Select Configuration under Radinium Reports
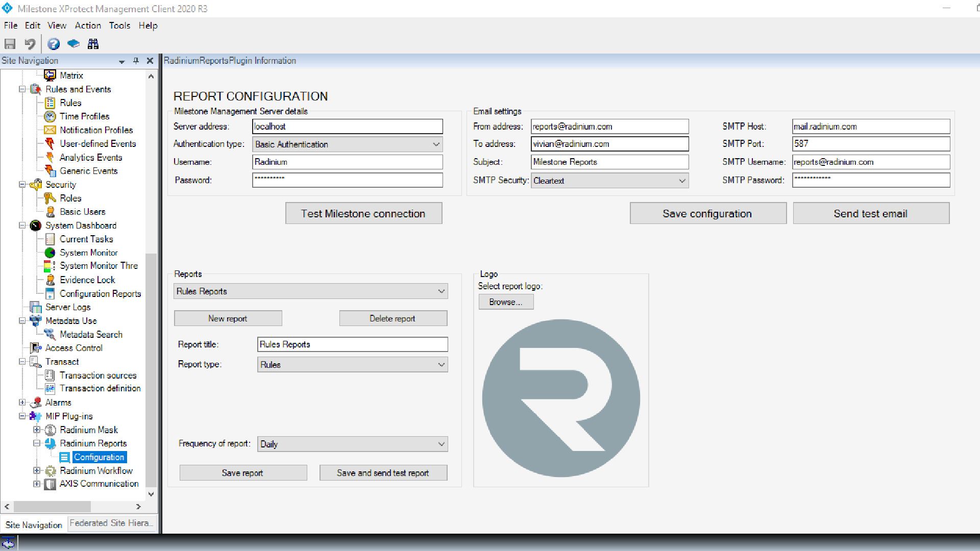Image resolution: width=980 pixels, height=551 pixels. pos(99,457)
